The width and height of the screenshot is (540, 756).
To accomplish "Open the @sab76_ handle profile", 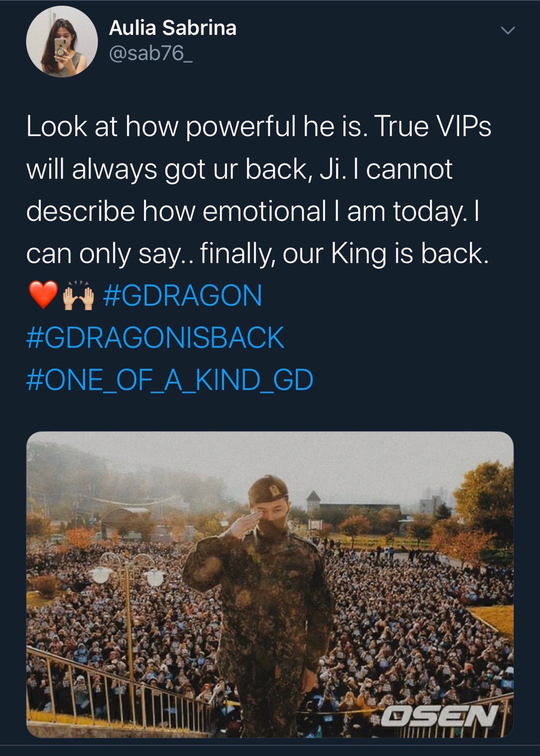I will [143, 54].
